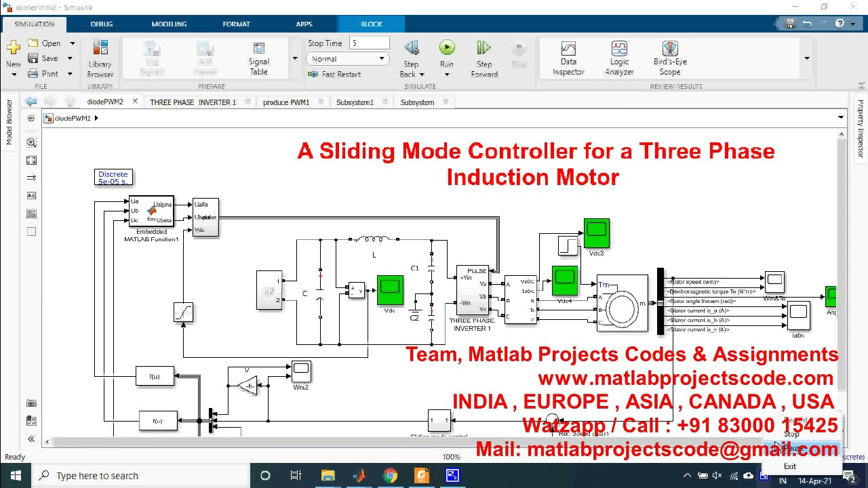Open a model file

coord(45,43)
